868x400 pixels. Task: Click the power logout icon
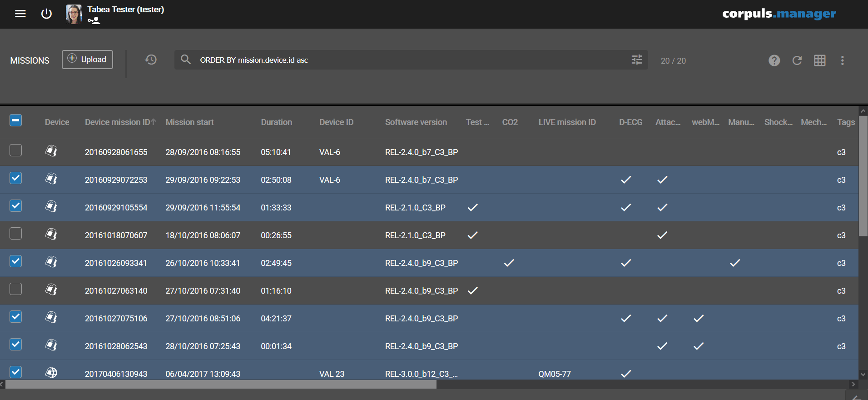click(46, 14)
